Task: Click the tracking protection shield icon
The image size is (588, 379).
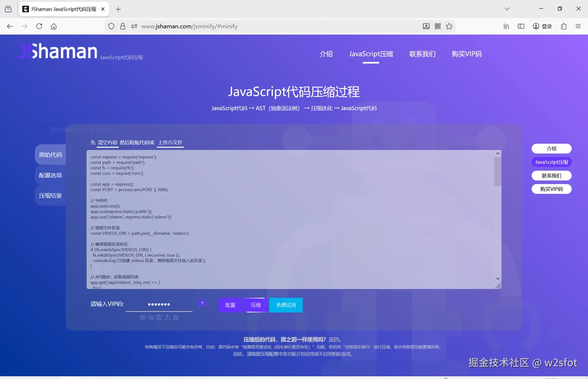Action: click(x=111, y=26)
